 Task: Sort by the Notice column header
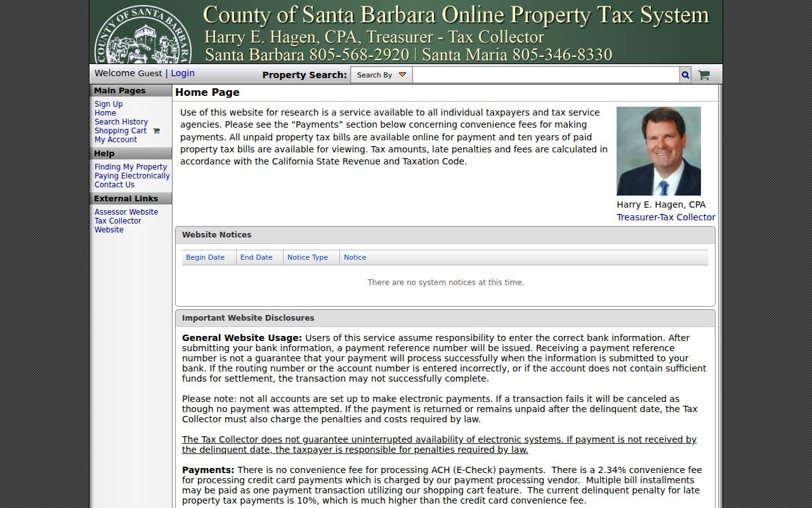355,257
